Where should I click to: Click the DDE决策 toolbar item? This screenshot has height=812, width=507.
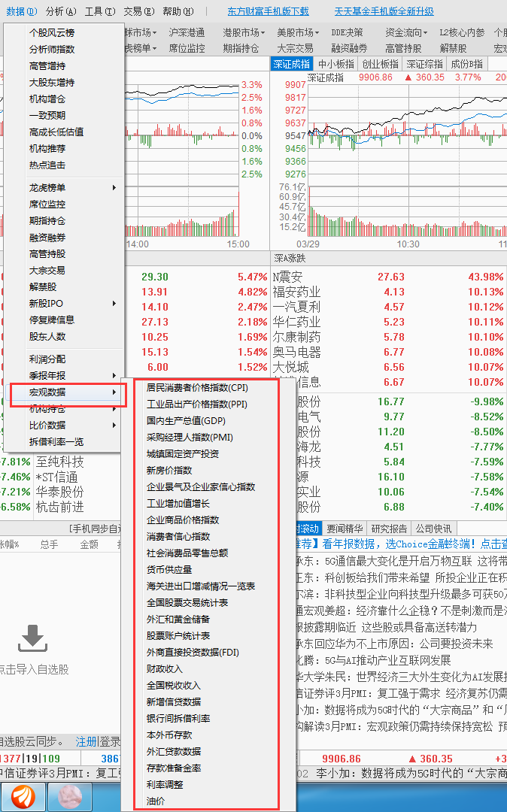coord(347,32)
